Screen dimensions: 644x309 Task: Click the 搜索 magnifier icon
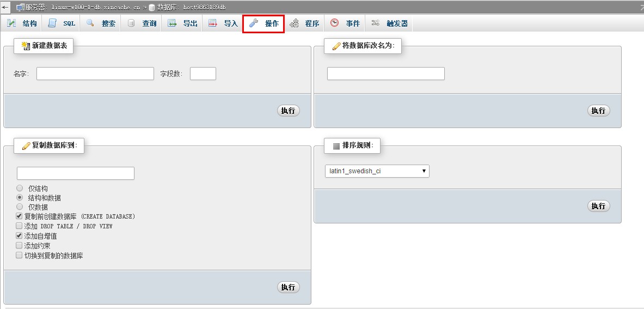[x=90, y=23]
